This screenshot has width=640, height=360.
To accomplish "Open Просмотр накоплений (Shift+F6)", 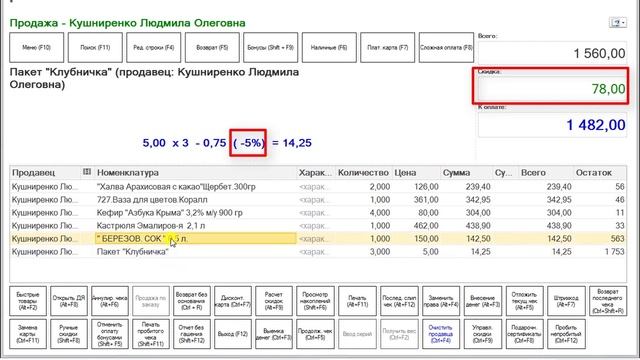I will click(316, 301).
